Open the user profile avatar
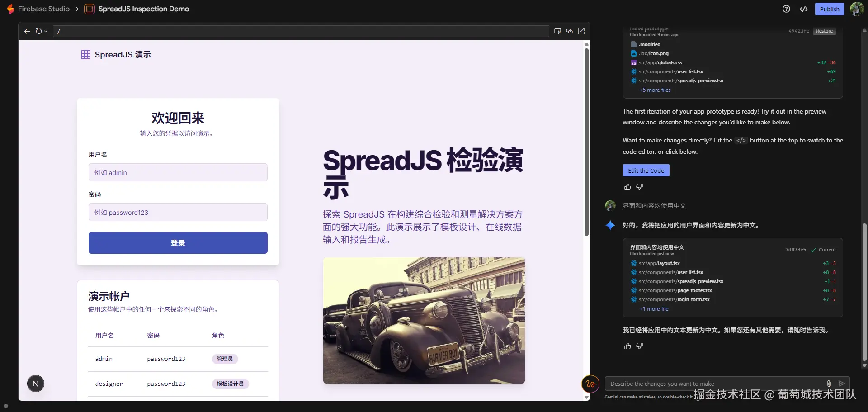This screenshot has width=868, height=412. (x=857, y=9)
